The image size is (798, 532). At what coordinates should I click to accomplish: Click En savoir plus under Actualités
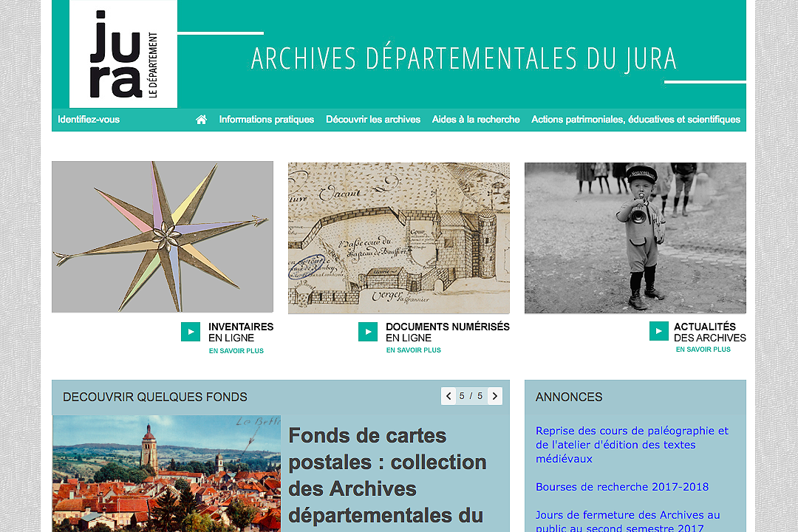703,349
